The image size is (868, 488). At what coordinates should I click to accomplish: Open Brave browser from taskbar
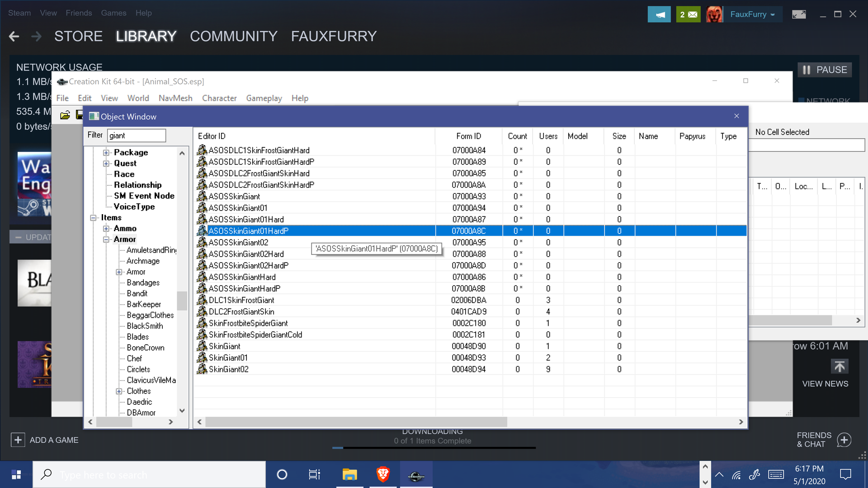(383, 474)
